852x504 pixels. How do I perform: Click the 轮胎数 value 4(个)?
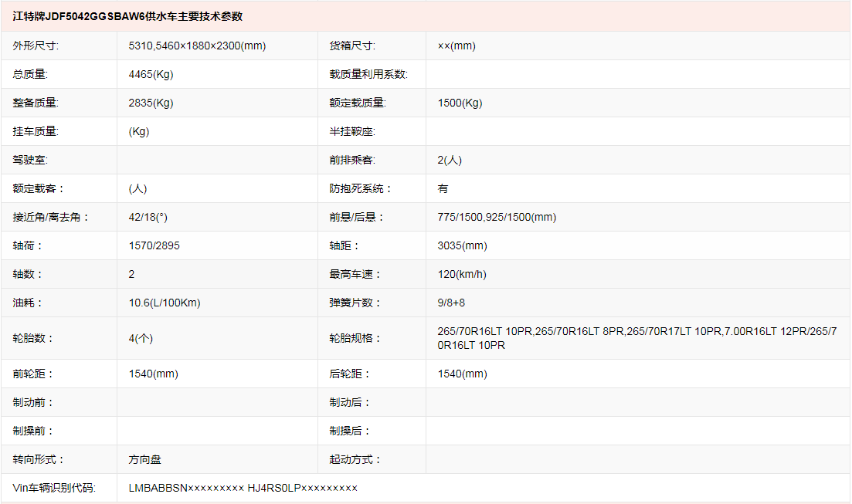(x=141, y=338)
